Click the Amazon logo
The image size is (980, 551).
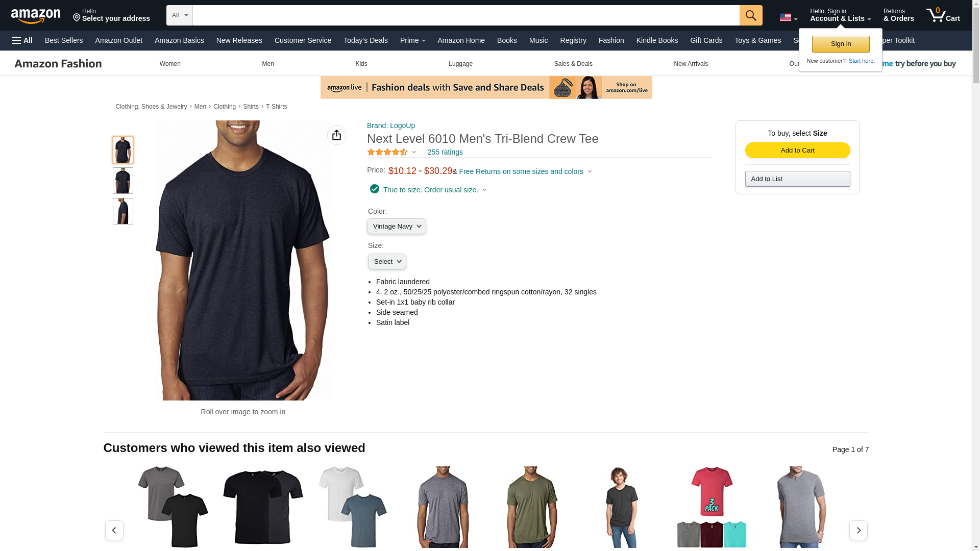pyautogui.click(x=36, y=16)
